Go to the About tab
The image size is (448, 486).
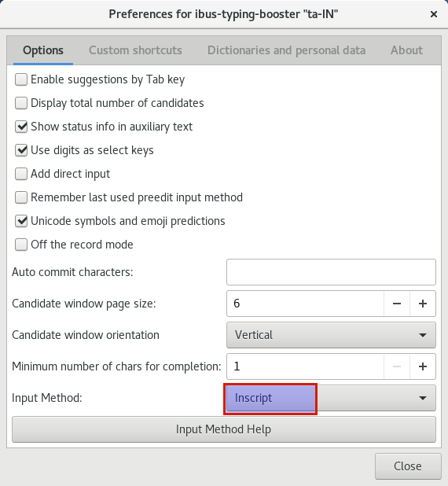(x=406, y=50)
